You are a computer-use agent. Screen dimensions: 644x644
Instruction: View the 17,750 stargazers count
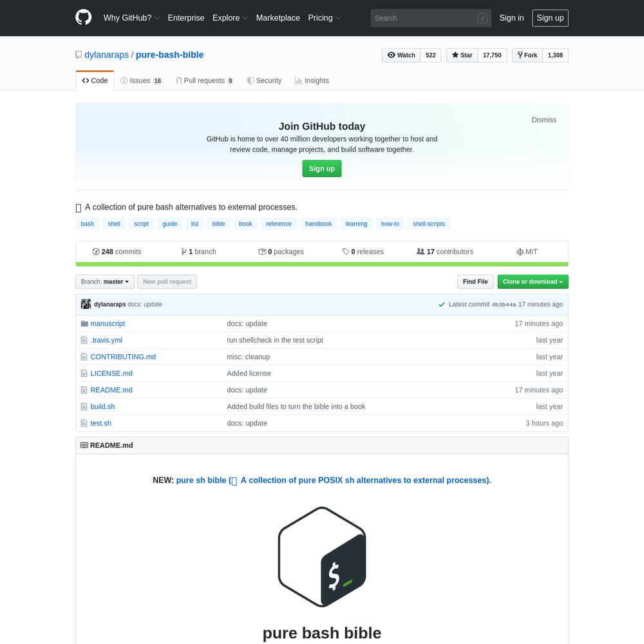click(x=492, y=55)
